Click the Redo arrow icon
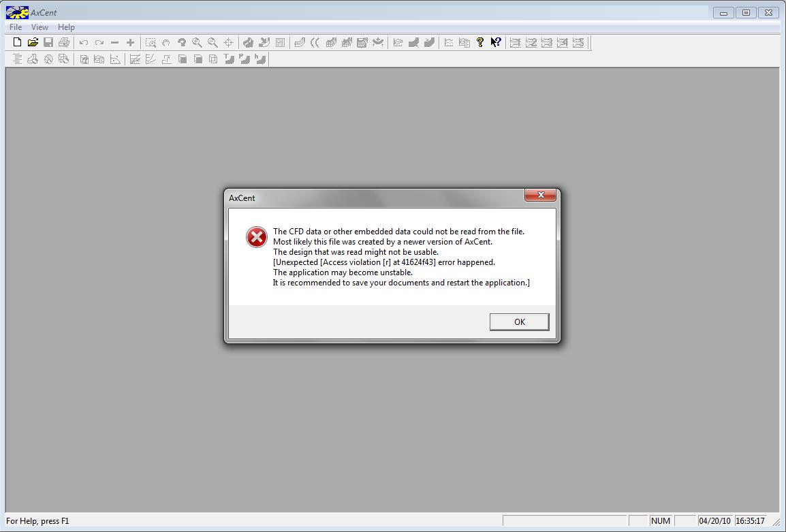 99,43
